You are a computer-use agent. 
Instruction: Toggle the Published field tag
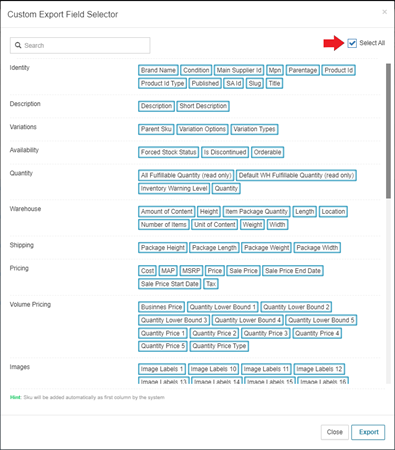point(205,83)
